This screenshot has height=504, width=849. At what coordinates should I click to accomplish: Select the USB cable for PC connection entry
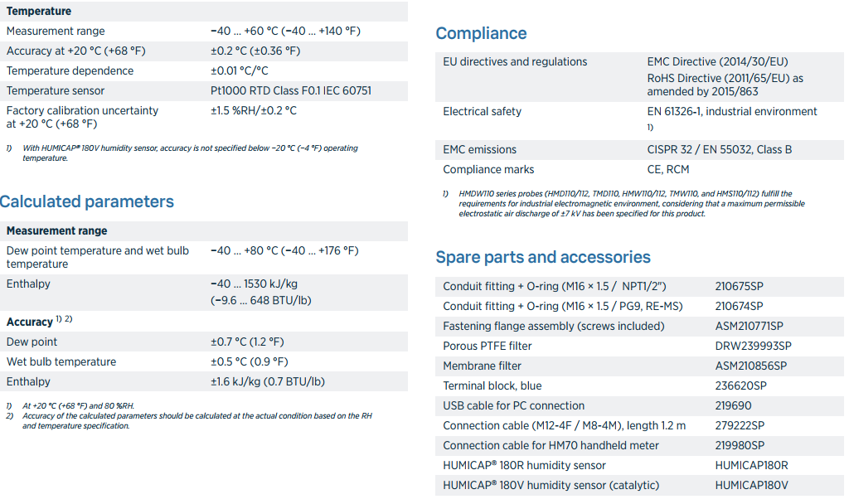(513, 405)
